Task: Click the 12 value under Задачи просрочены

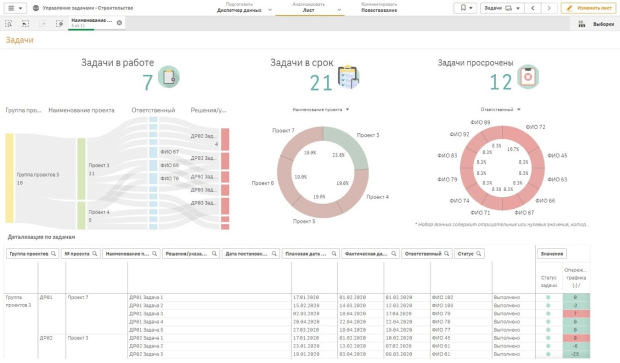Action: point(500,83)
